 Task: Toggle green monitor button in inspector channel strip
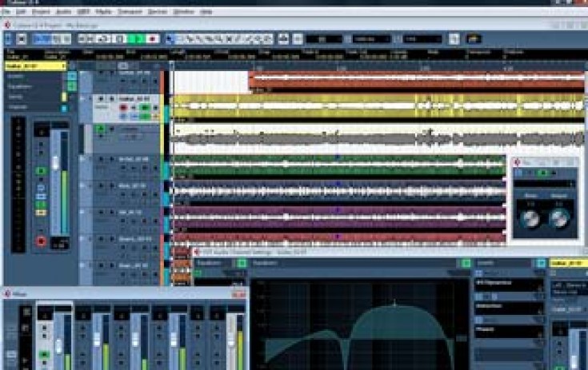(41, 171)
